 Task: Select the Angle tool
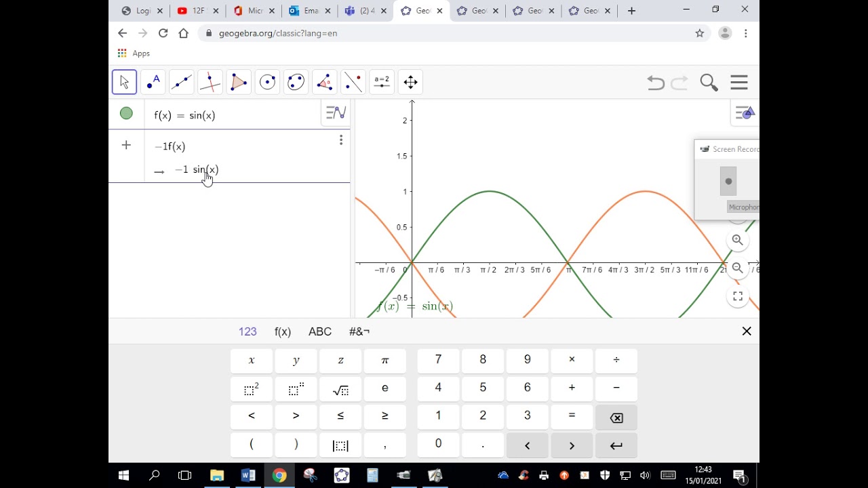(x=324, y=82)
